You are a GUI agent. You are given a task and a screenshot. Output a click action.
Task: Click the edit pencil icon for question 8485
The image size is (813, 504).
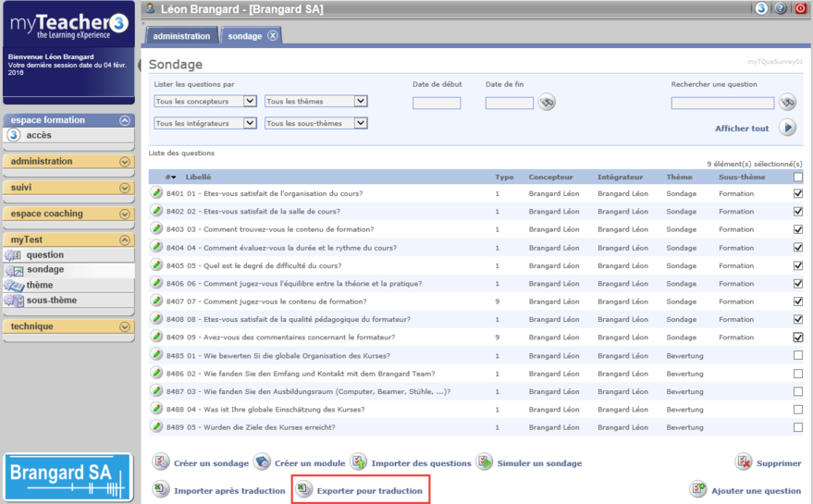point(157,356)
